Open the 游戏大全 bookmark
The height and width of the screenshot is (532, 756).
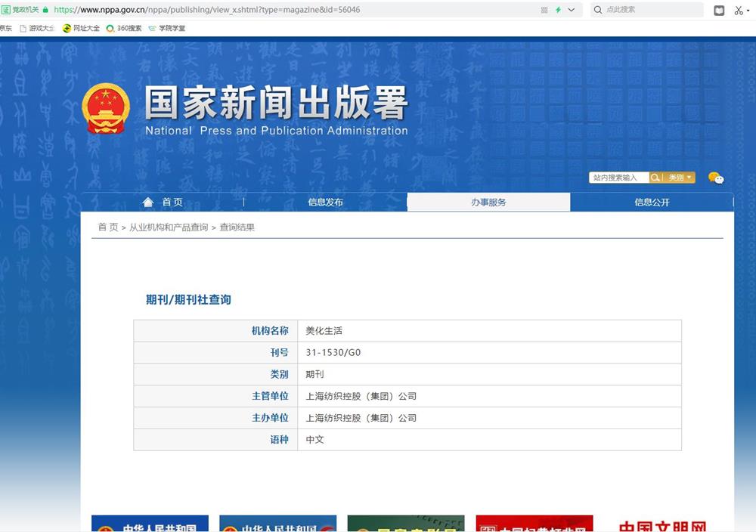37,28
